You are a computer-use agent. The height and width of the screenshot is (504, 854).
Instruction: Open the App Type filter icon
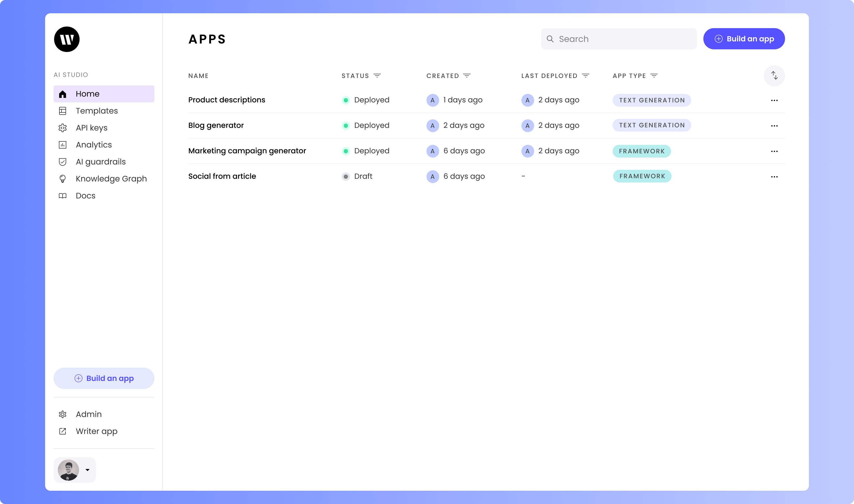pyautogui.click(x=654, y=75)
